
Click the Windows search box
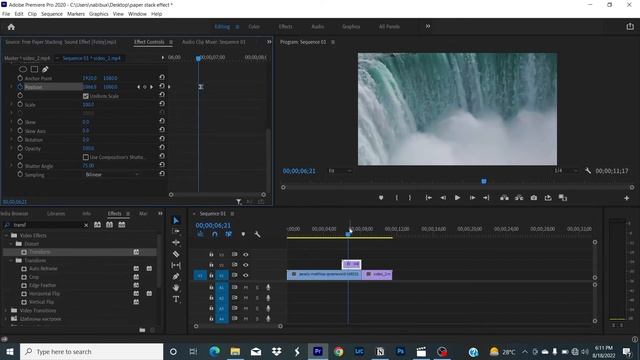[x=91, y=351]
